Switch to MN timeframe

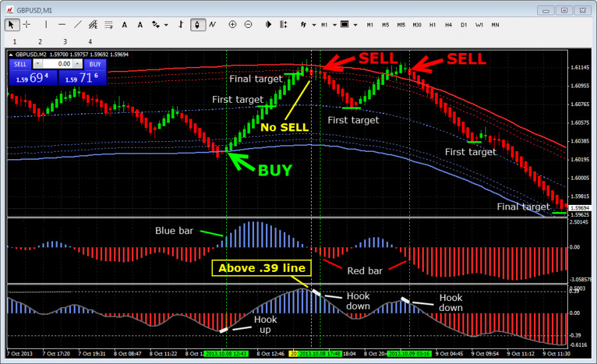(495, 25)
